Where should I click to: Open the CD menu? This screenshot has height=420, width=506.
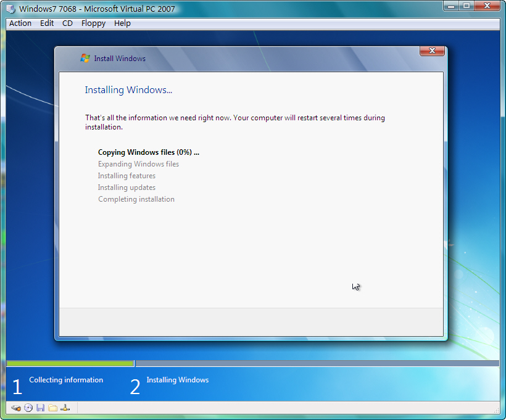point(67,23)
